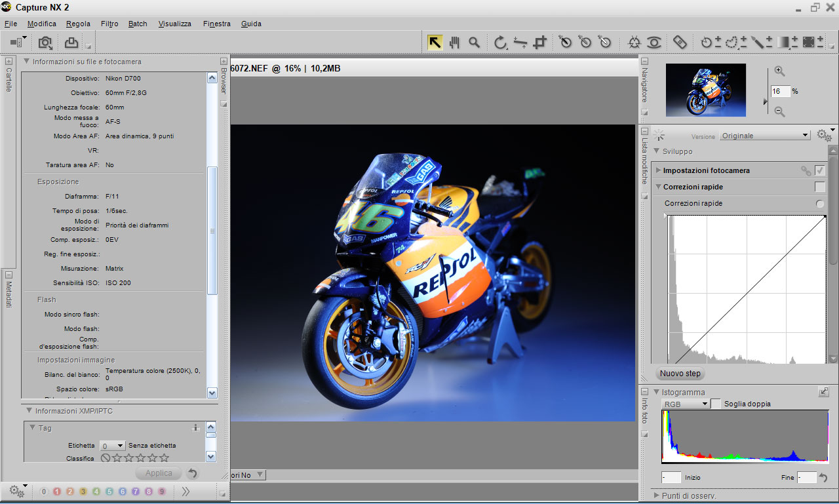Image resolution: width=839 pixels, height=504 pixels.
Task: Open the histogram options icon in Istogramma
Action: [823, 392]
